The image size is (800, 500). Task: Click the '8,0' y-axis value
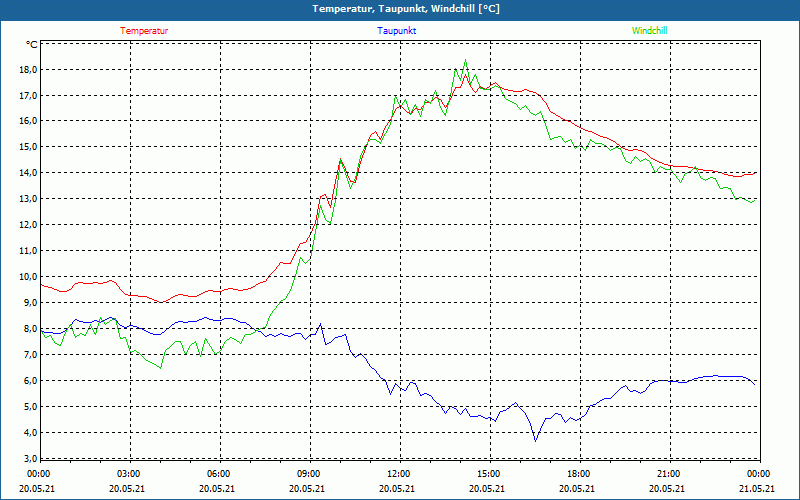tap(31, 329)
